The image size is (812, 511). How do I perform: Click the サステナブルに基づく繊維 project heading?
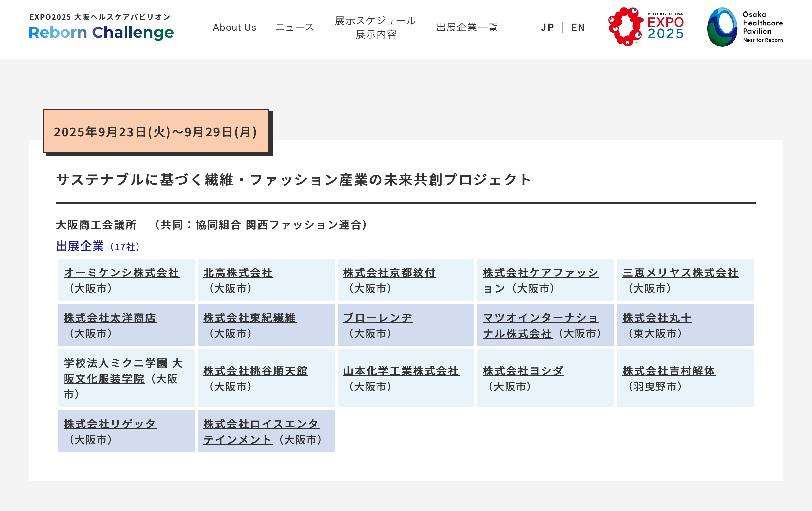pos(293,180)
